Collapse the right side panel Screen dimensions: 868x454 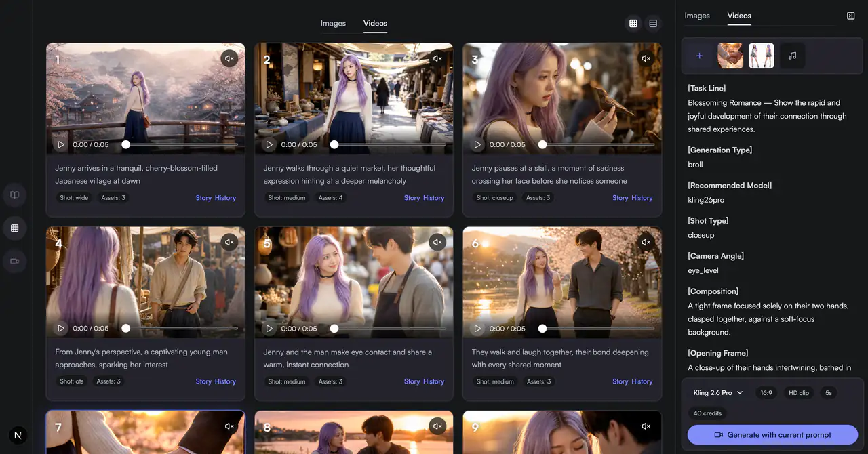coord(851,16)
